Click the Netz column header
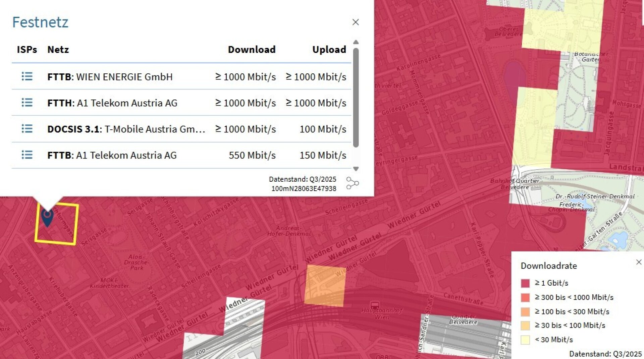 coord(58,50)
